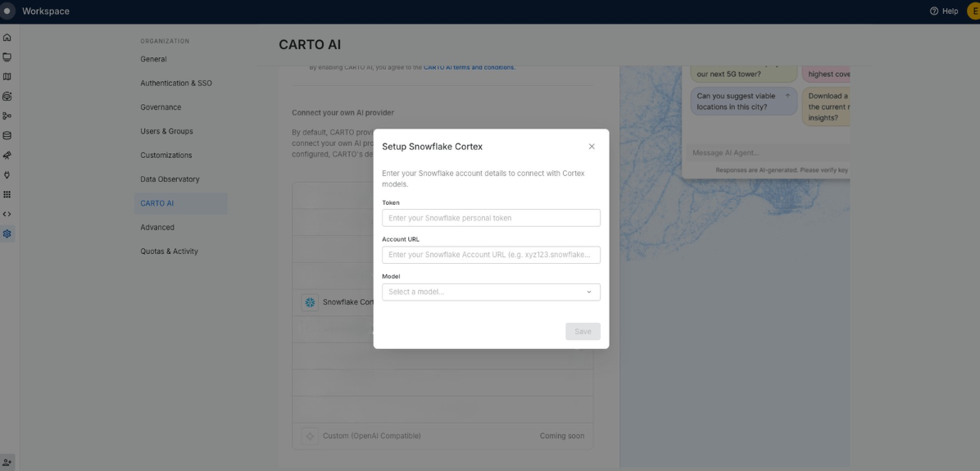
Task: Open Help in the top bar
Action: [x=943, y=11]
